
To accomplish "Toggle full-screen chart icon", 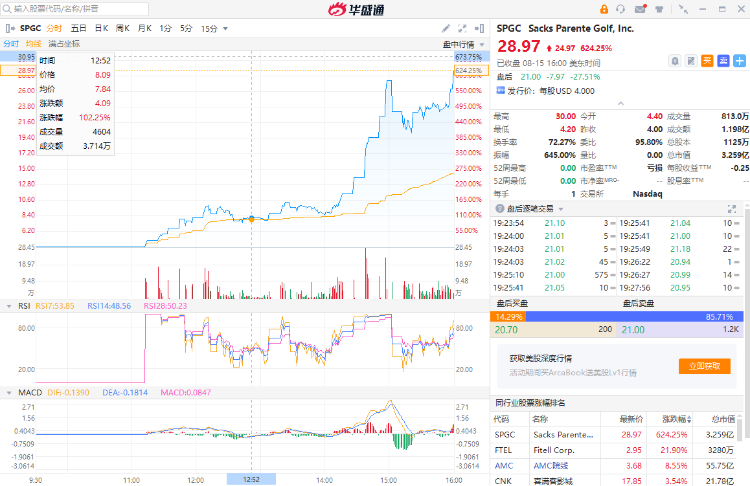I will click(462, 29).
